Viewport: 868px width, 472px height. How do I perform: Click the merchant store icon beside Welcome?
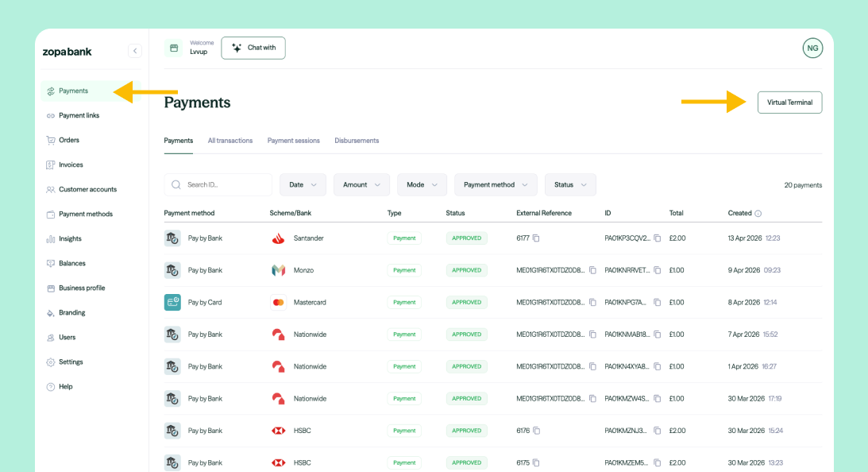pyautogui.click(x=173, y=48)
